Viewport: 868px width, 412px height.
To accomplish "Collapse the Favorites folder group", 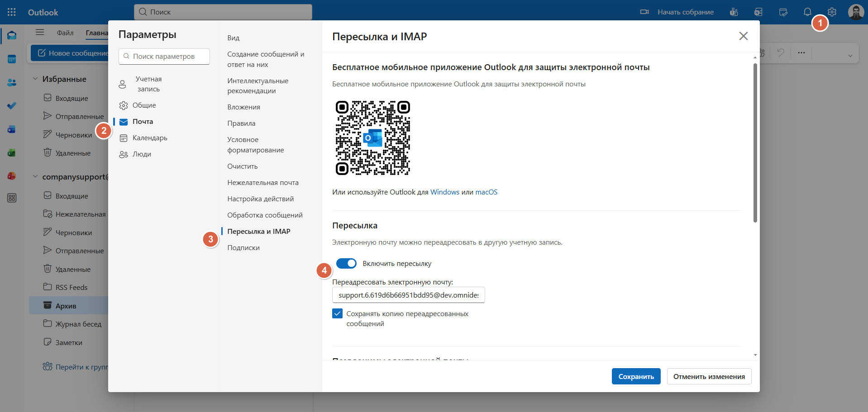I will pos(35,79).
